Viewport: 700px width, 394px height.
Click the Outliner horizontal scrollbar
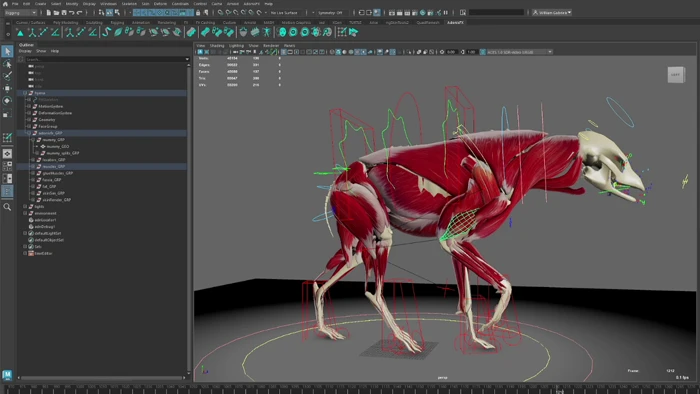(102, 378)
